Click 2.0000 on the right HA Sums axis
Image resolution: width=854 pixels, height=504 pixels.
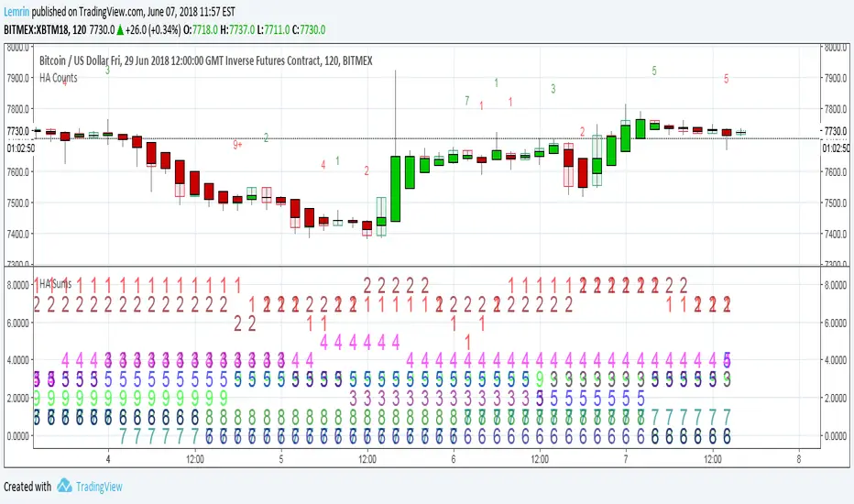(x=836, y=398)
